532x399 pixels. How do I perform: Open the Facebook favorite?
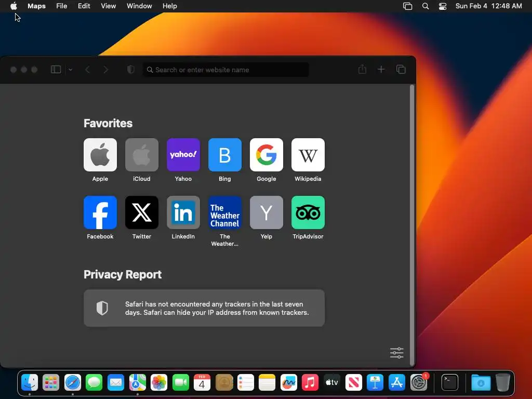100,212
